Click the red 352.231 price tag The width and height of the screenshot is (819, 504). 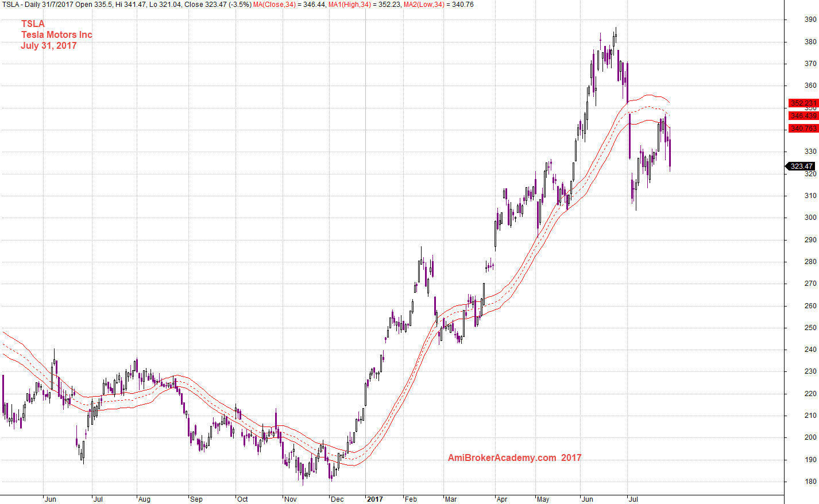[803, 103]
